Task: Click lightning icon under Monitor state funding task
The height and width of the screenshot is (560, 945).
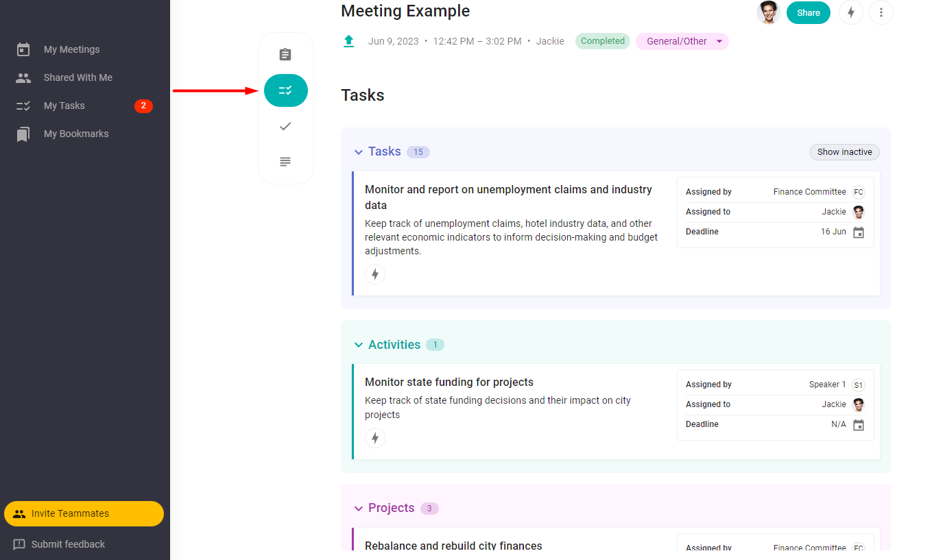Action: [375, 438]
